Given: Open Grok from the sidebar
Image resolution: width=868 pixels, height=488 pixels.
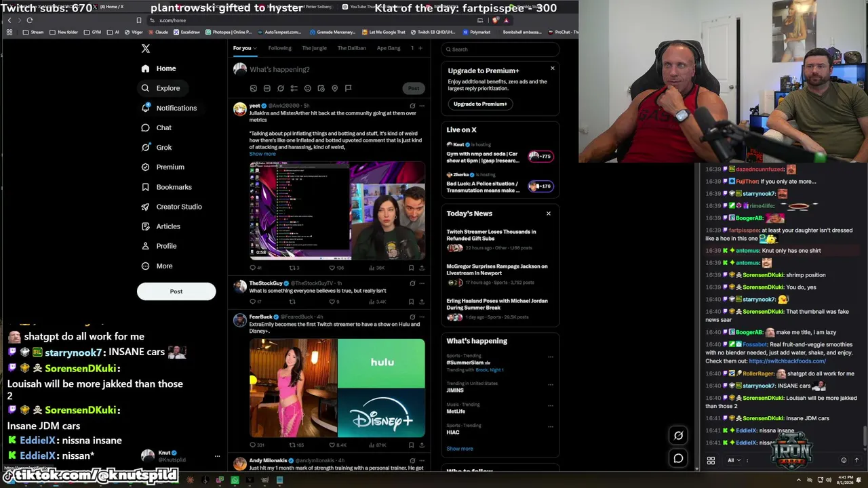Looking at the screenshot, I should coord(156,147).
